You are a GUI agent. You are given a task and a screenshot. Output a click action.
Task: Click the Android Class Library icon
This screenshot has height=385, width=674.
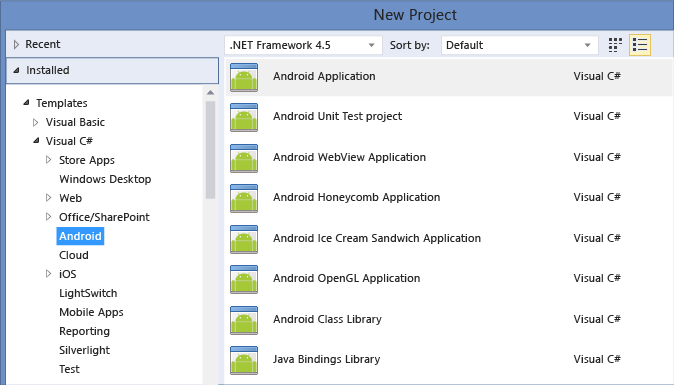[x=244, y=320]
